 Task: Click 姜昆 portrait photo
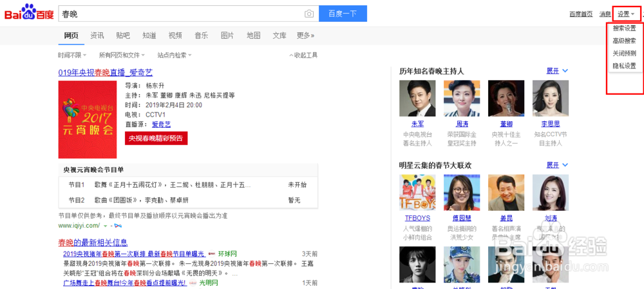point(506,193)
